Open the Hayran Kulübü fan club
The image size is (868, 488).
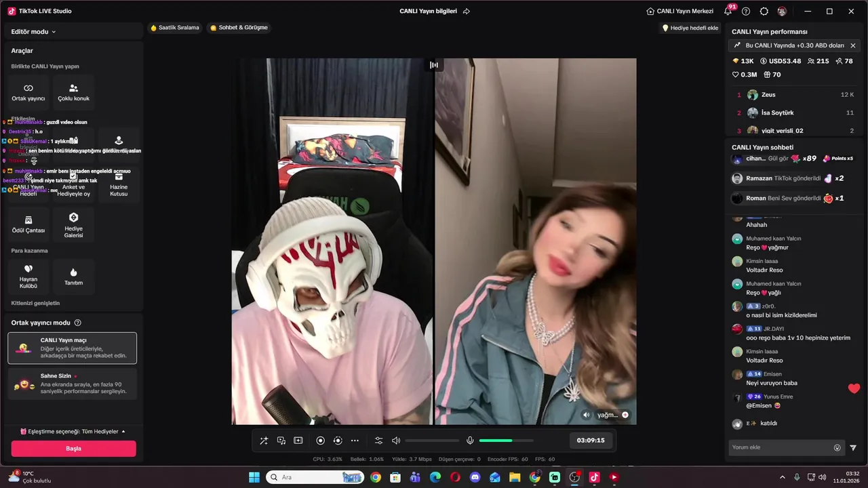[28, 276]
